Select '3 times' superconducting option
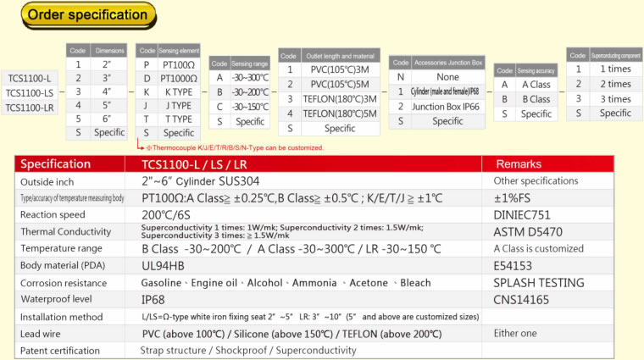 click(x=615, y=99)
